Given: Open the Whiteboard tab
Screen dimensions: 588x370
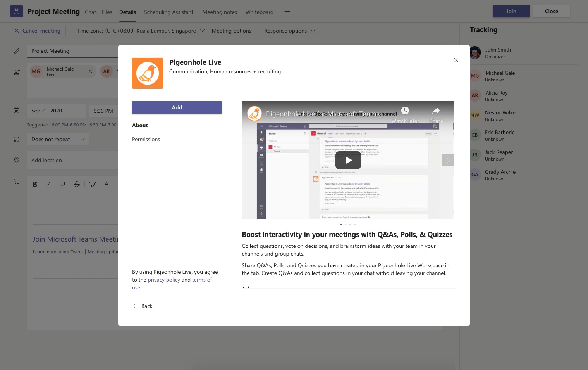Looking at the screenshot, I should tap(259, 12).
